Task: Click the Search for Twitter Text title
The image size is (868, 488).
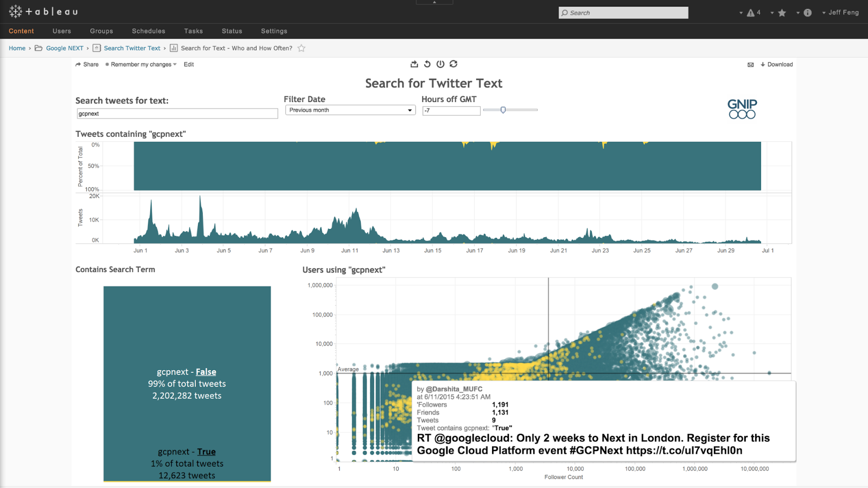Action: click(433, 83)
